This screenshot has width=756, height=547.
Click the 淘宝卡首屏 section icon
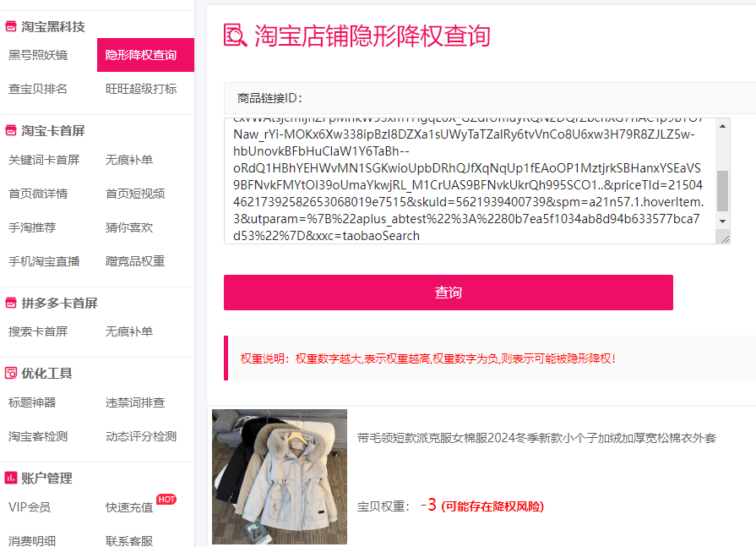[x=11, y=131]
